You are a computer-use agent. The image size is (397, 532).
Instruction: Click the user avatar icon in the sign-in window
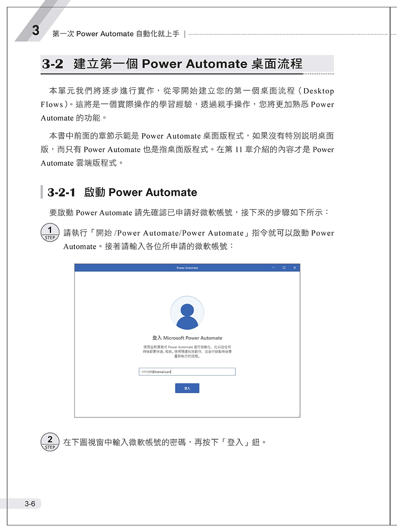click(187, 313)
